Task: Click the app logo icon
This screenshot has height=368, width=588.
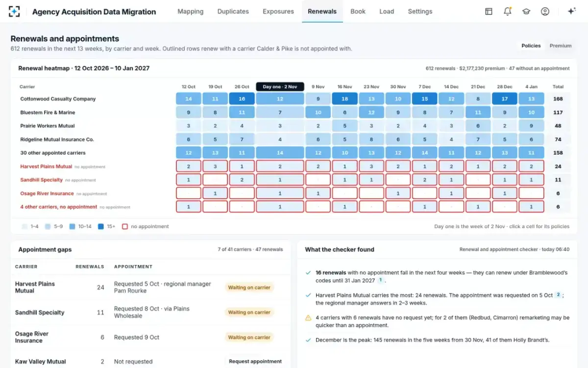Action: (x=15, y=11)
